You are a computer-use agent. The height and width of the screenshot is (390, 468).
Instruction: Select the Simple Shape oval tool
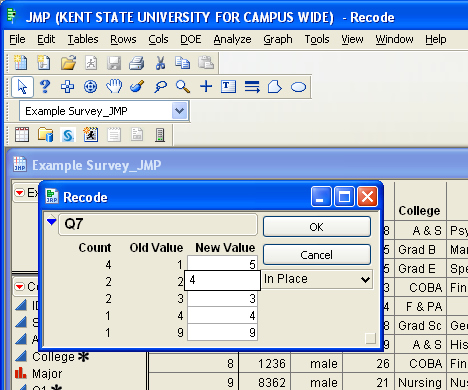tap(298, 87)
